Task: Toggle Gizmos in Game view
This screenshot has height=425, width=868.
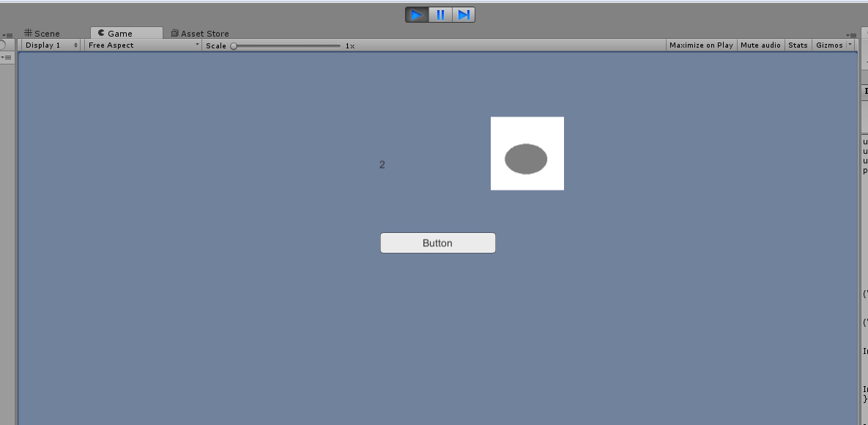Action: (x=828, y=45)
